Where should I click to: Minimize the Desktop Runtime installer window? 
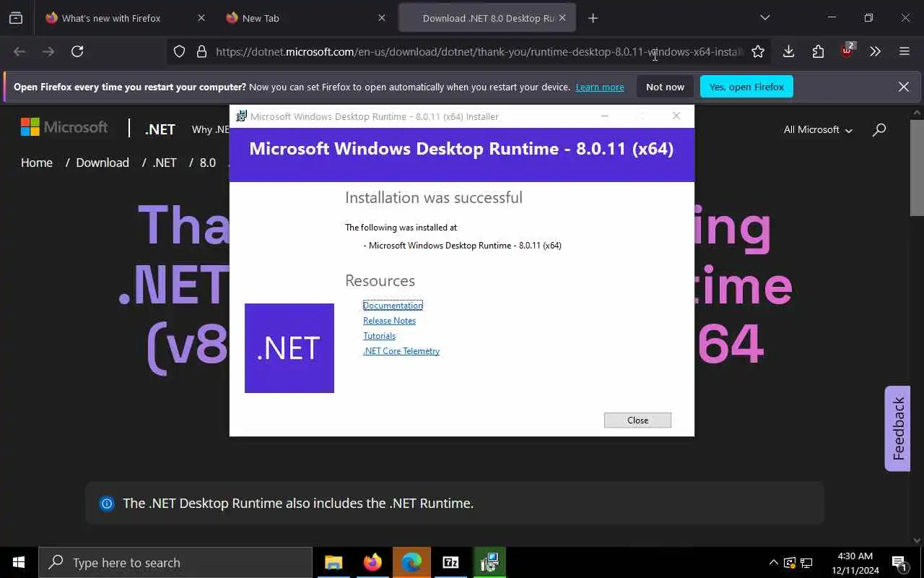pyautogui.click(x=605, y=116)
